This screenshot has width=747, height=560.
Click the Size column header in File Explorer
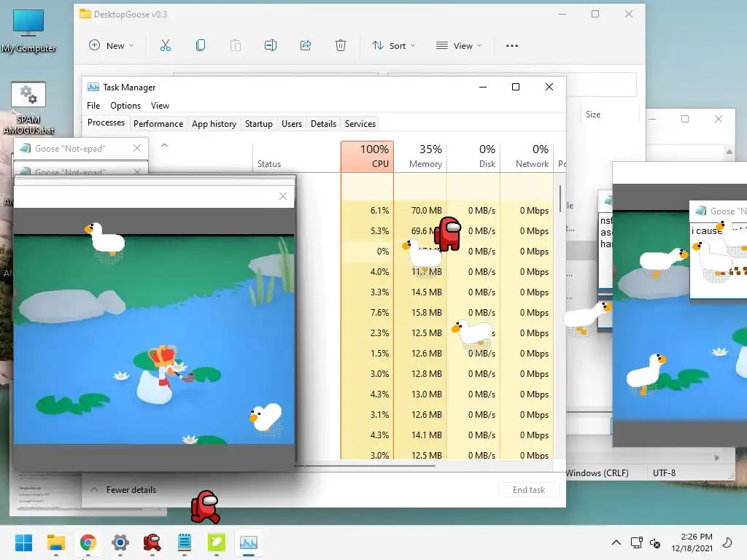[x=592, y=114]
